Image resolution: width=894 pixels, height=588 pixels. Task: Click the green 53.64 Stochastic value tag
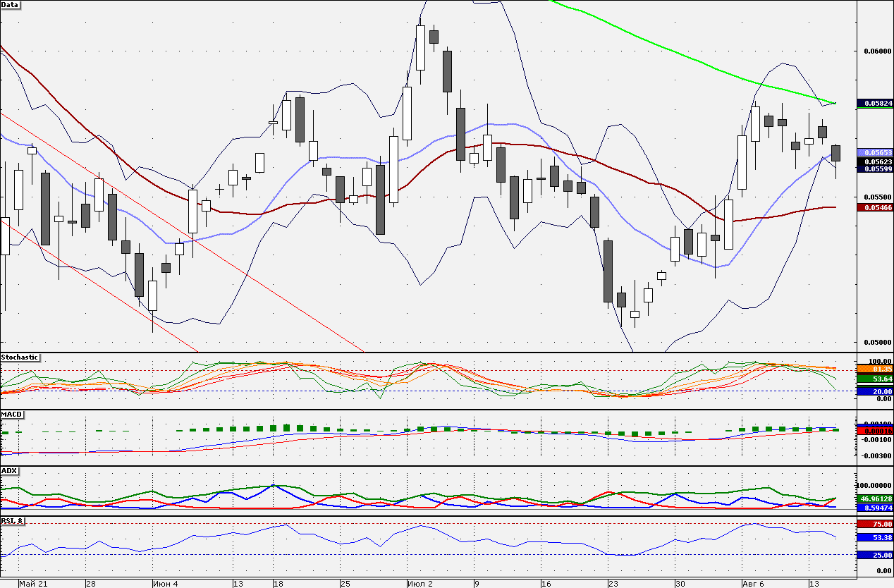pyautogui.click(x=875, y=379)
